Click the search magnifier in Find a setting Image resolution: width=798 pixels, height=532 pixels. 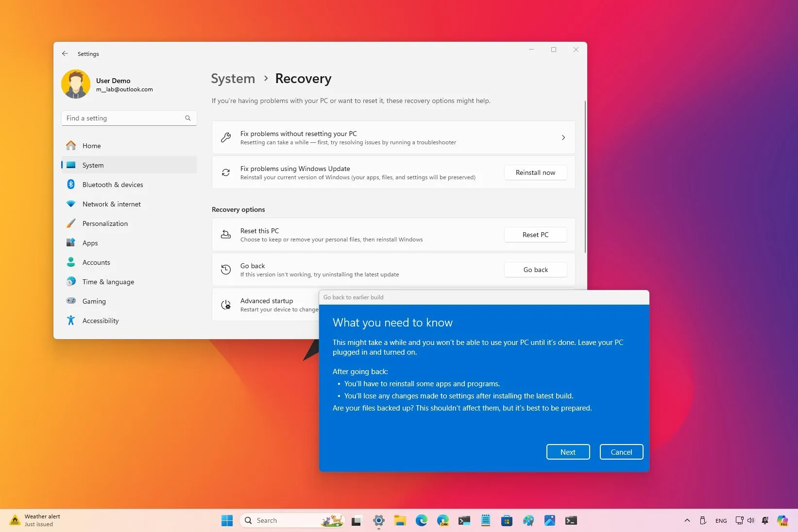(188, 118)
